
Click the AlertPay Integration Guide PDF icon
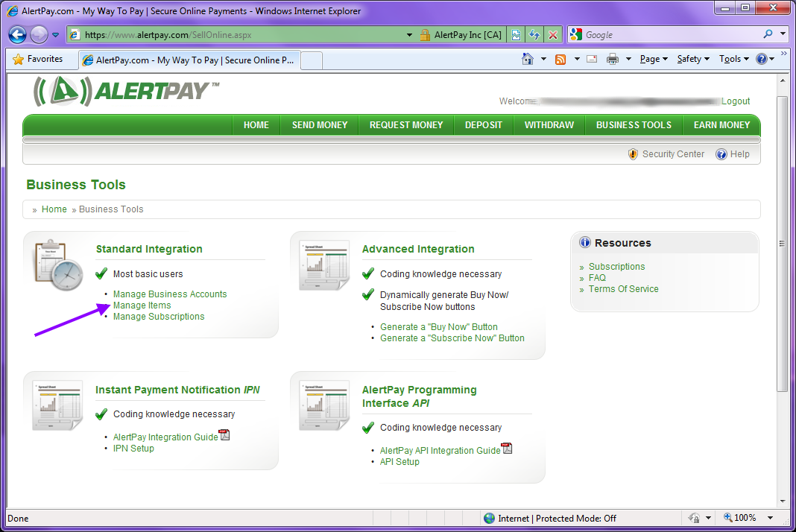(224, 435)
